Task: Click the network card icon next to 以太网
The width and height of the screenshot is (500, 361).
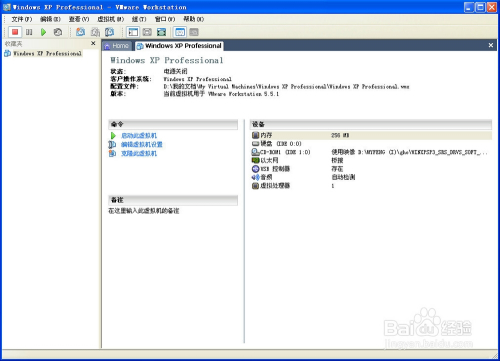Action: point(255,160)
